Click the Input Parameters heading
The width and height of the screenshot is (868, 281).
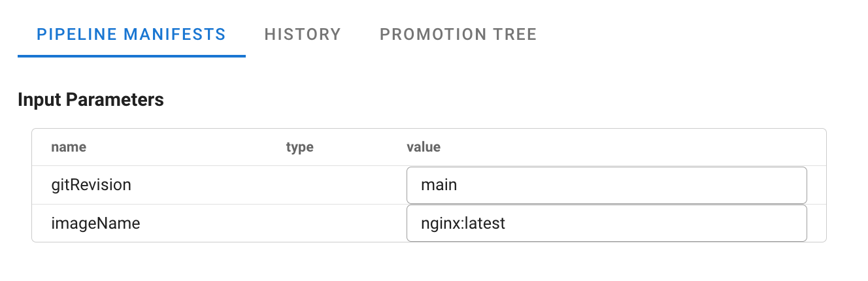tap(91, 100)
